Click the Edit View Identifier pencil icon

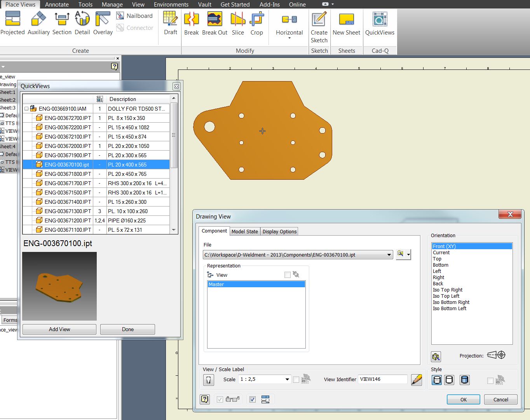[416, 380]
